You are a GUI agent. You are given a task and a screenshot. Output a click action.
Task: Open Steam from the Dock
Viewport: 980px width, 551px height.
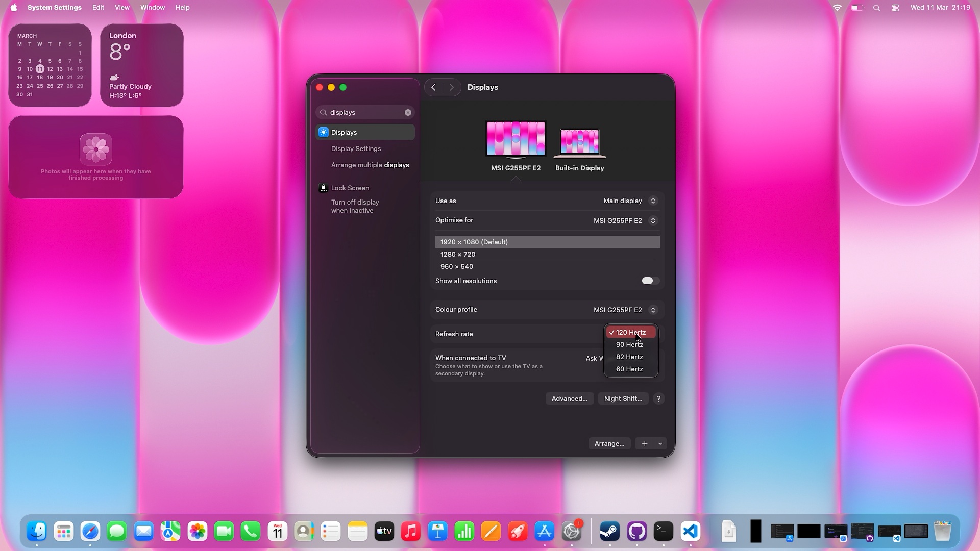[x=608, y=531]
